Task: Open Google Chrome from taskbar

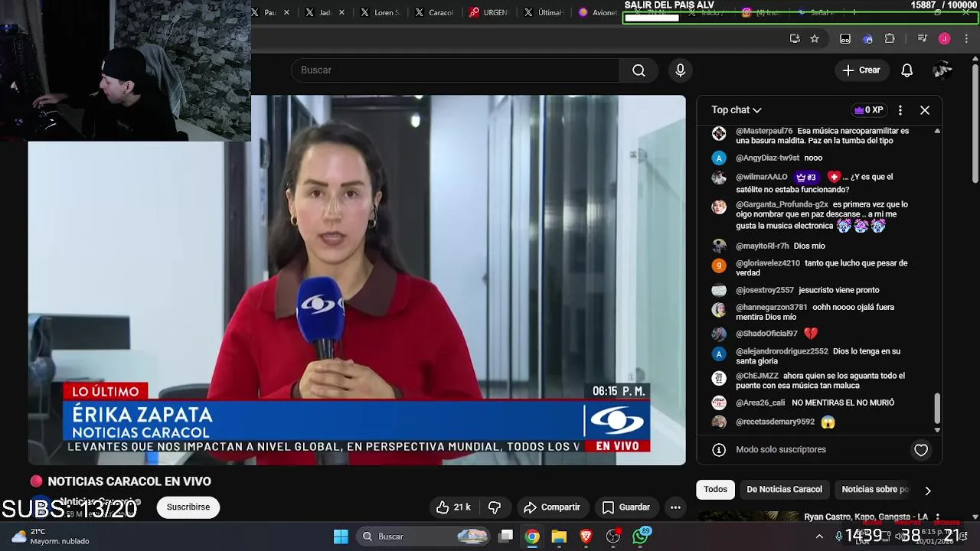Action: [532, 536]
